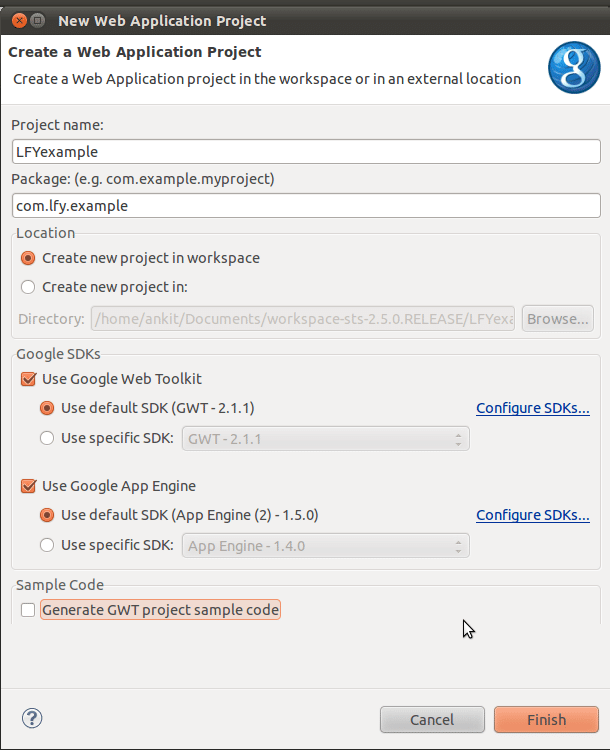Click the window button next to close
The height and width of the screenshot is (750, 610).
click(x=36, y=20)
